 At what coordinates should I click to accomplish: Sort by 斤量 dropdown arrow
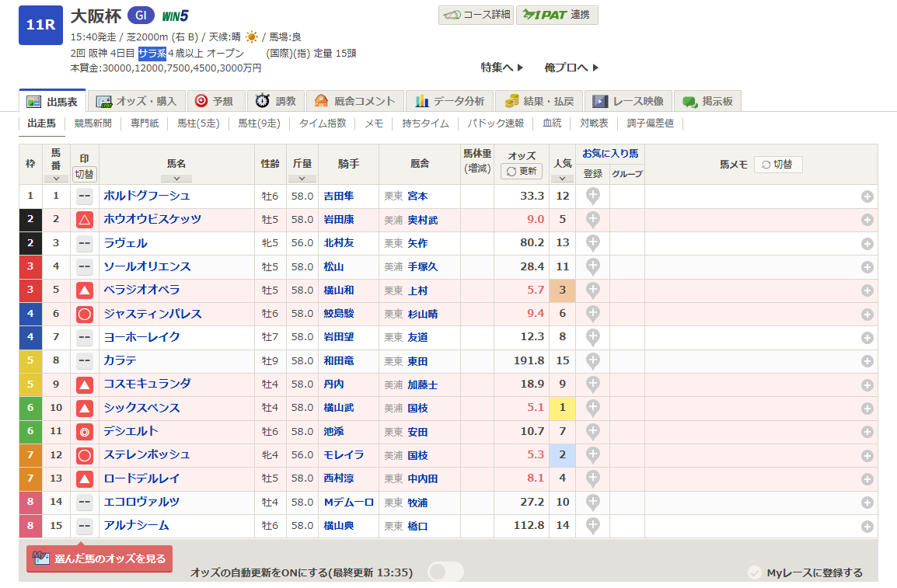(x=302, y=179)
